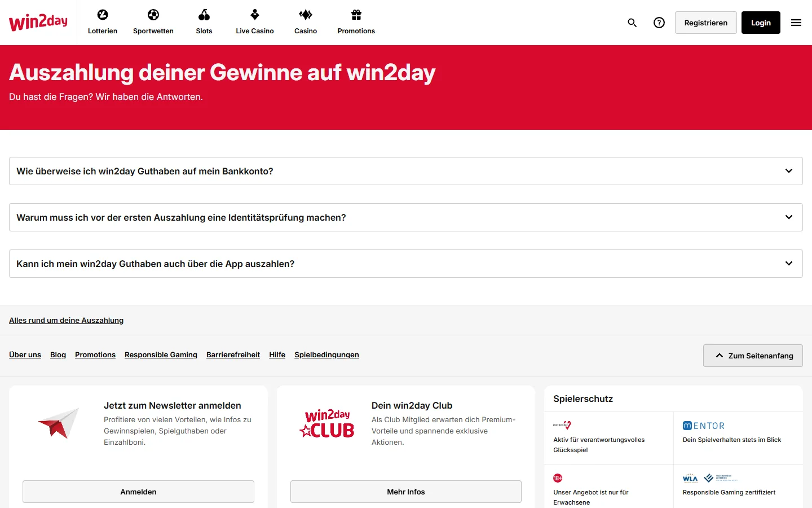Open the Spielbedingungen footer link
Viewport: 812px width, 508px height.
[x=326, y=354]
